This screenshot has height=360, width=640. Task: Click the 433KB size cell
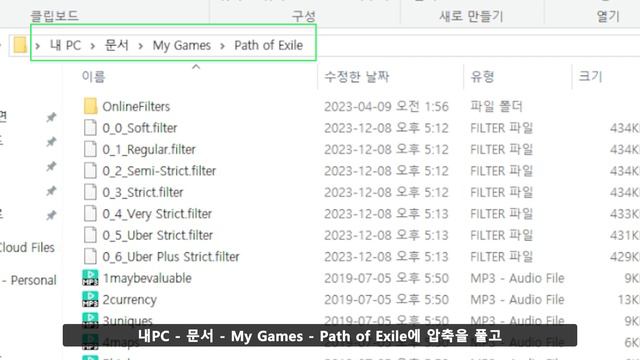624,214
